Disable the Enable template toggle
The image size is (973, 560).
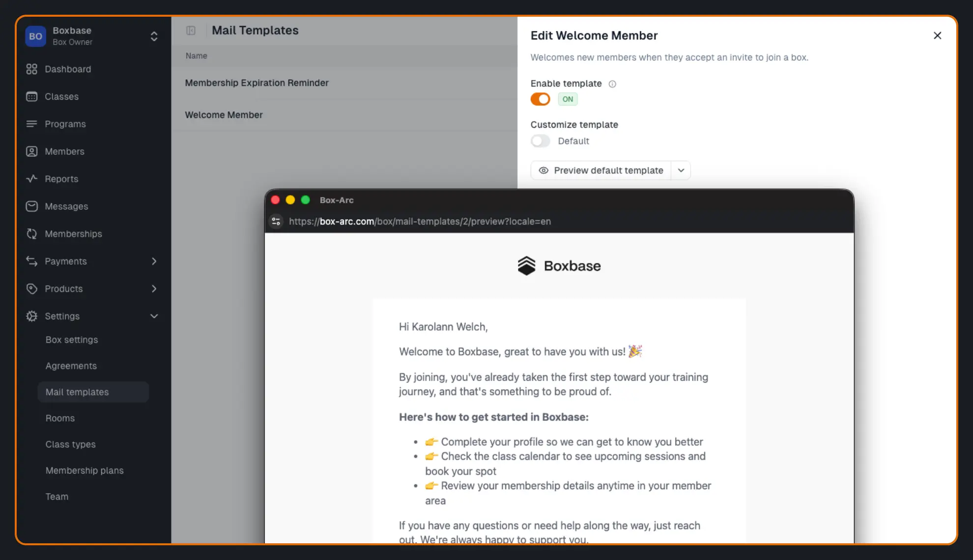(540, 99)
